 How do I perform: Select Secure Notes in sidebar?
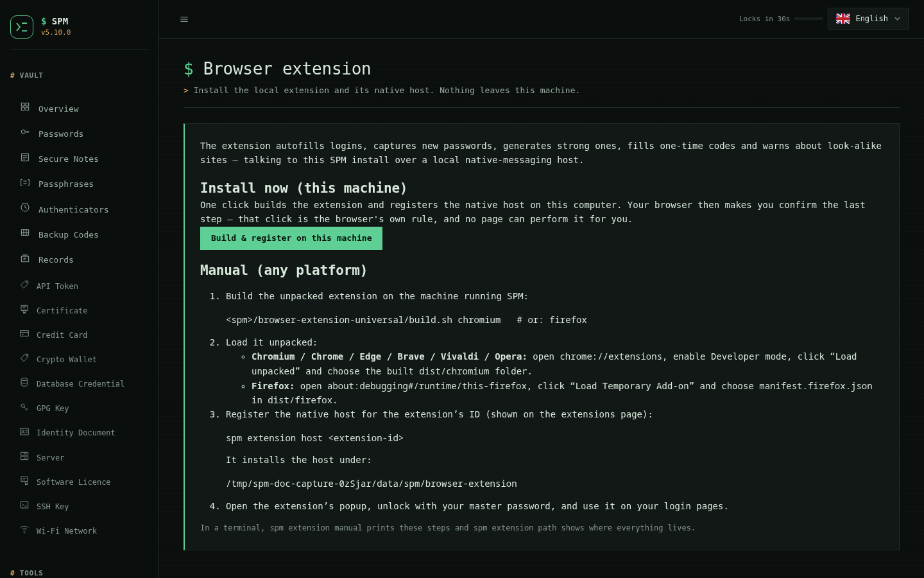79,159
